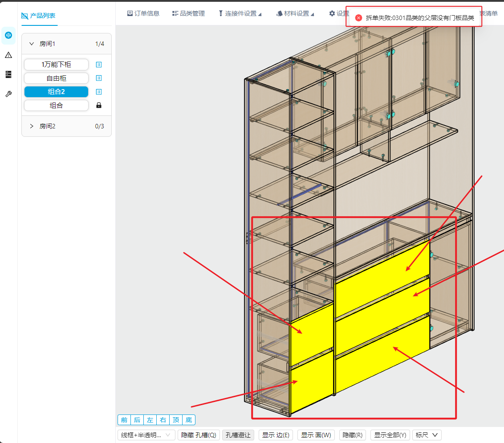Switch to the 前 front view
The height and width of the screenshot is (443, 504).
[x=124, y=420]
